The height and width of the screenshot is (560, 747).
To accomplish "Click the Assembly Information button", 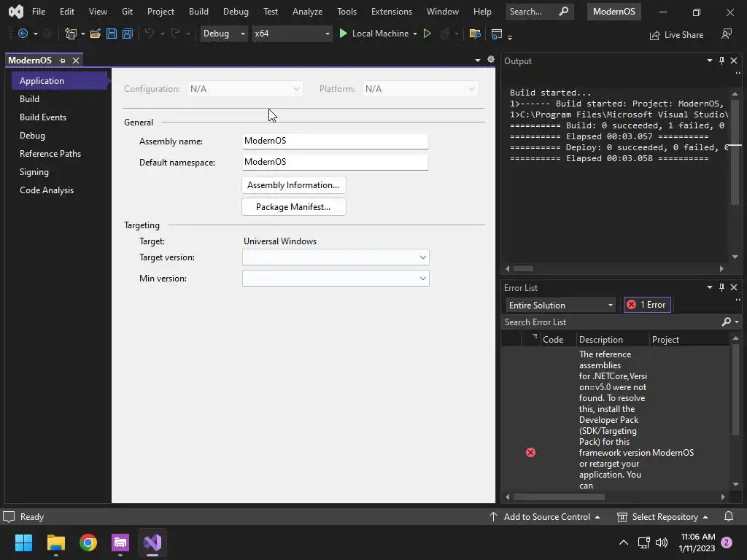I will [293, 185].
